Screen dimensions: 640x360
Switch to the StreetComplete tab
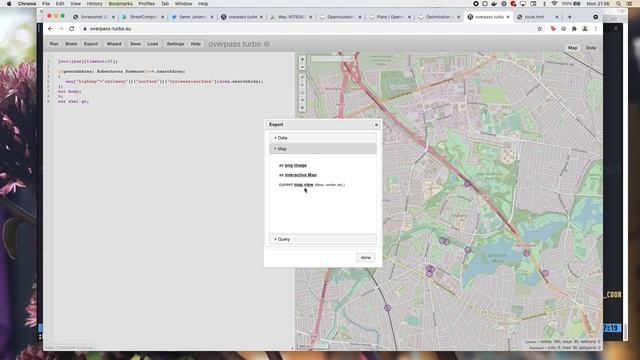(142, 17)
